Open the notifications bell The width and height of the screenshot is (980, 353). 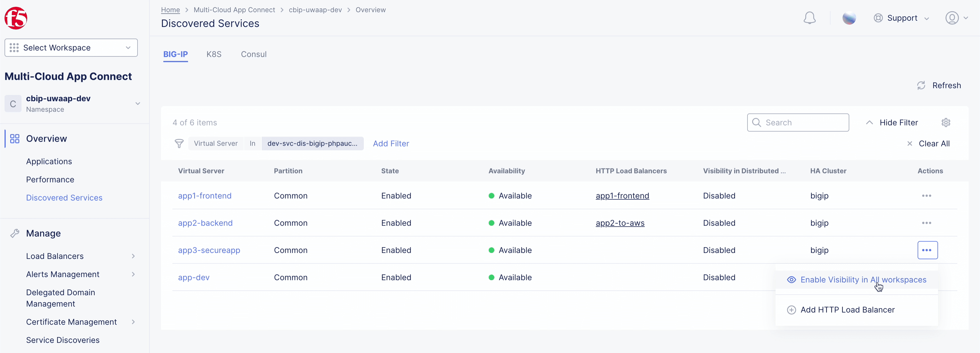pos(809,18)
